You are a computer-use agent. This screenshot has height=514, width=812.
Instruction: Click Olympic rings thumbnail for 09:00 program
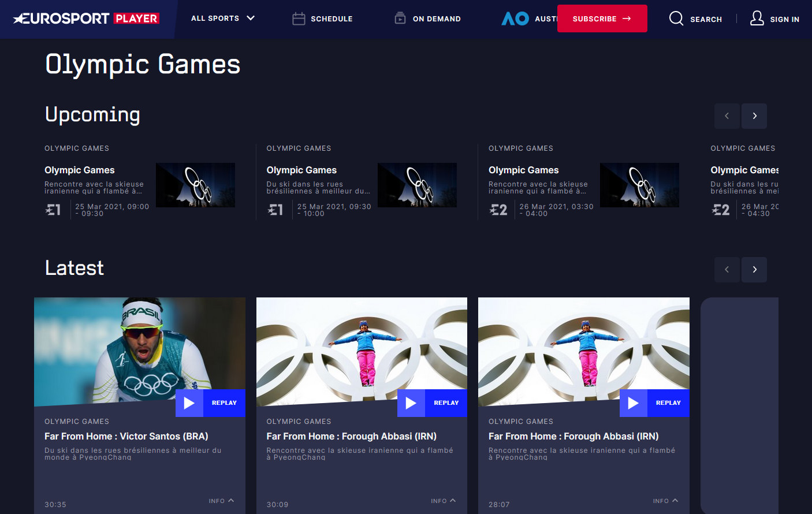tap(195, 185)
